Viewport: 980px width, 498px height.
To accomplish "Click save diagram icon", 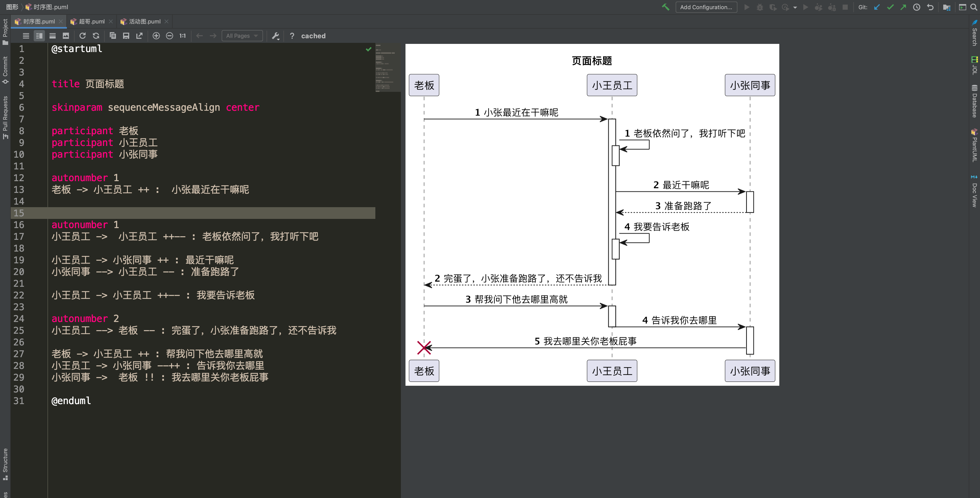I will (x=126, y=36).
